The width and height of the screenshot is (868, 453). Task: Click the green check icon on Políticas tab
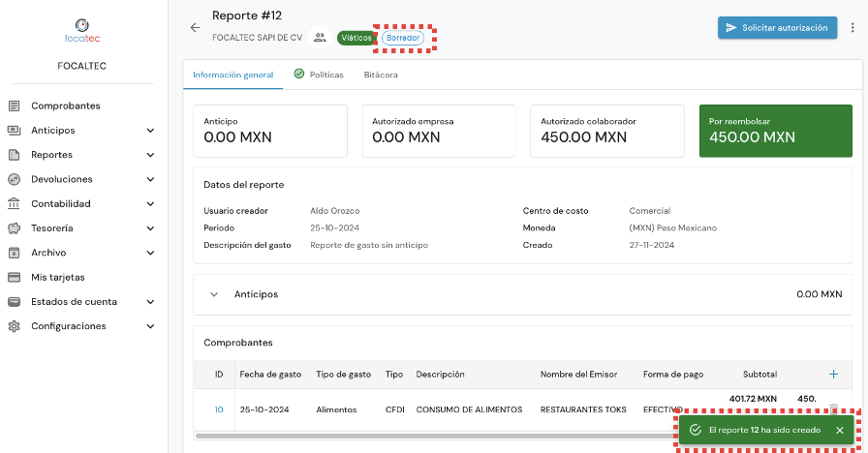[x=299, y=74]
